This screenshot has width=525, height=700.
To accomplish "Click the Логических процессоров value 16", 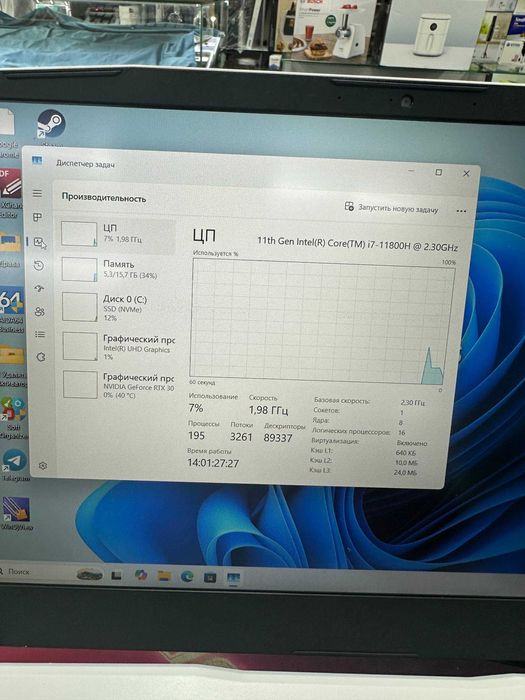I will (x=402, y=433).
